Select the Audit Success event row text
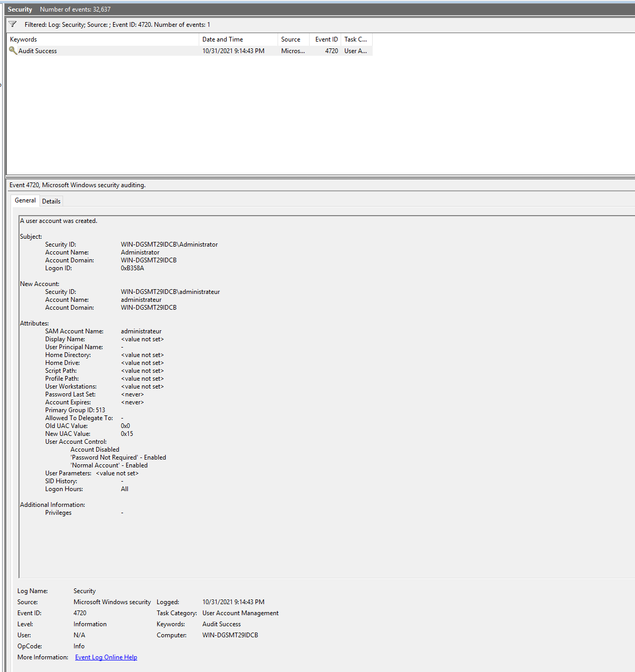The height and width of the screenshot is (672, 635). [38, 51]
